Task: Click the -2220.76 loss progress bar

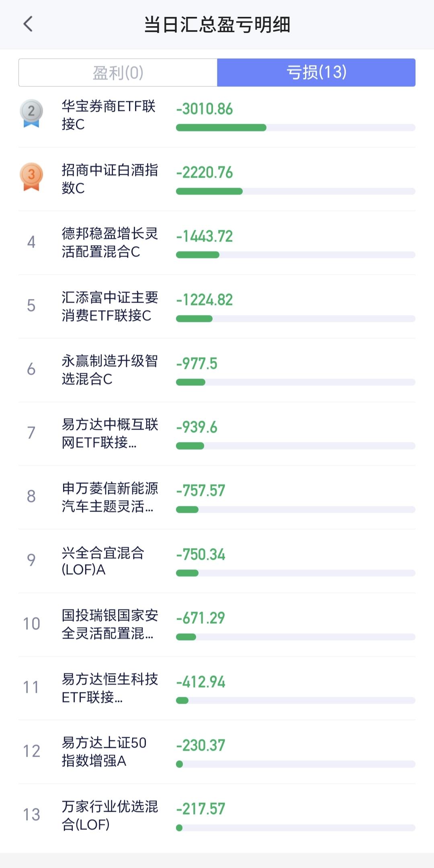Action: coord(296,191)
